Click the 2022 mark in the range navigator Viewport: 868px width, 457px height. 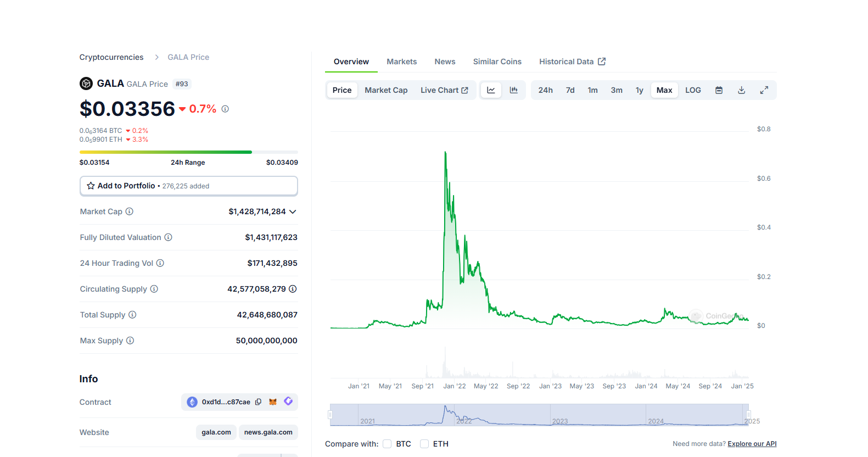[x=464, y=421]
